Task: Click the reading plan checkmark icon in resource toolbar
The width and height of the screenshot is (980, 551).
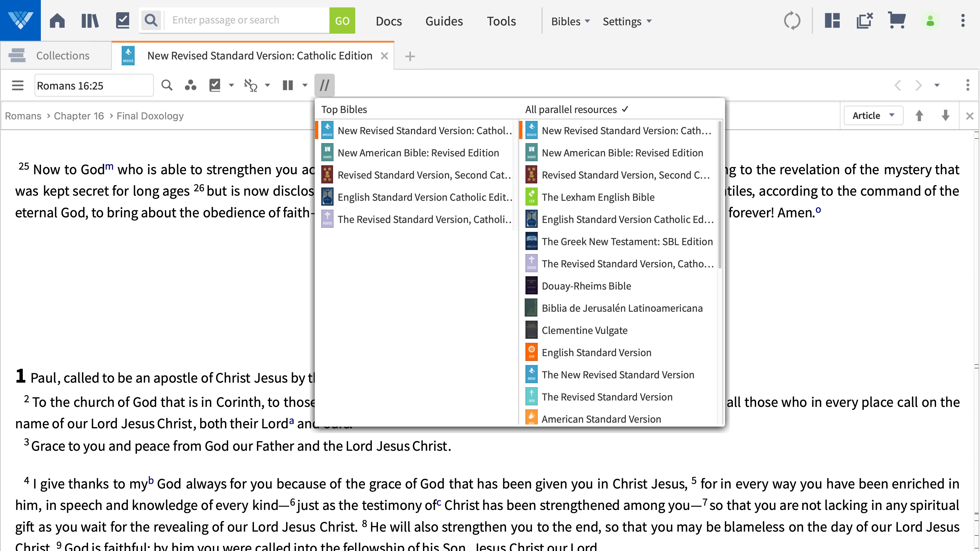Action: tap(215, 85)
